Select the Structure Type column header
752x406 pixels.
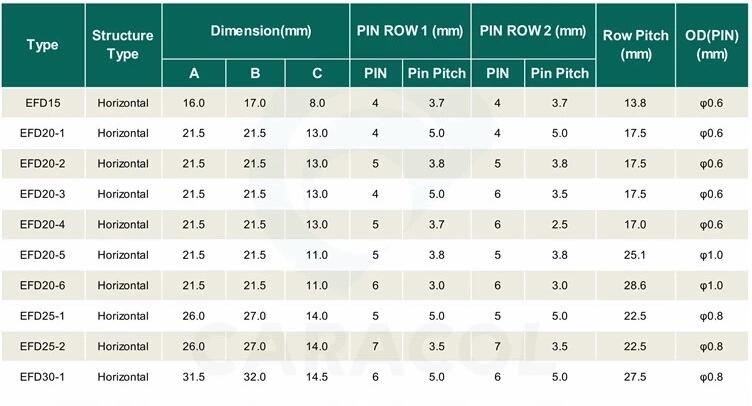click(123, 45)
